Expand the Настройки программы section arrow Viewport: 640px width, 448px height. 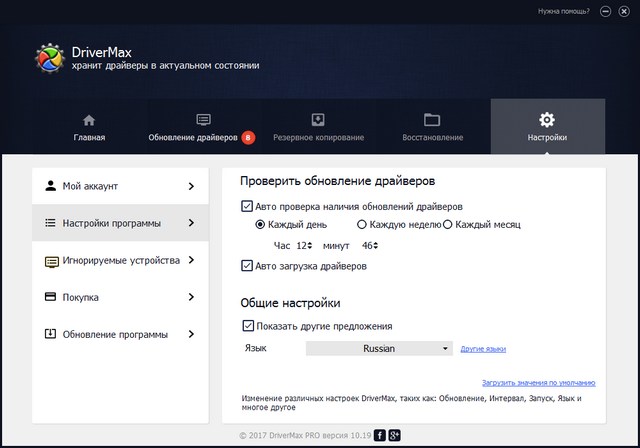pyautogui.click(x=191, y=223)
